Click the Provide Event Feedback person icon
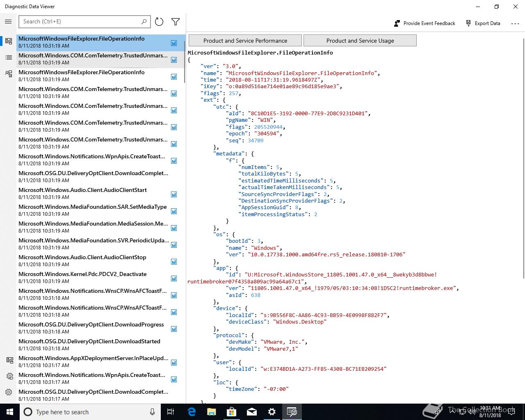 coord(397,23)
